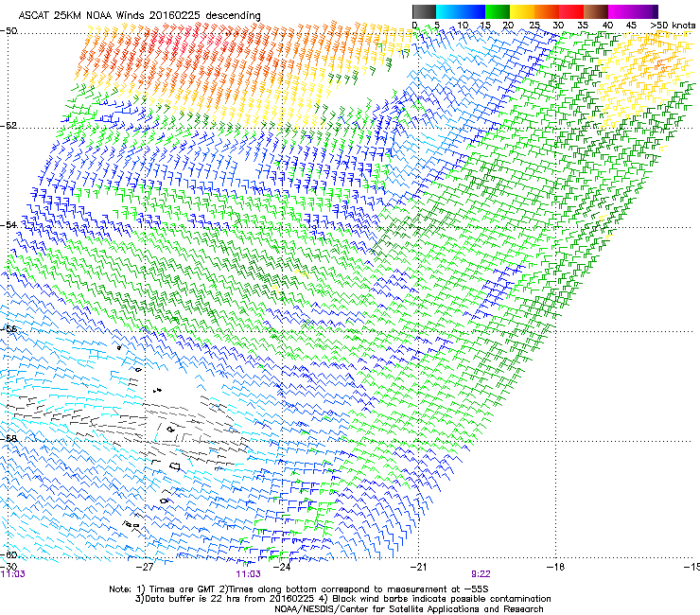Click the NOAA/NESDIS credit line
700x615 pixels.
click(409, 609)
